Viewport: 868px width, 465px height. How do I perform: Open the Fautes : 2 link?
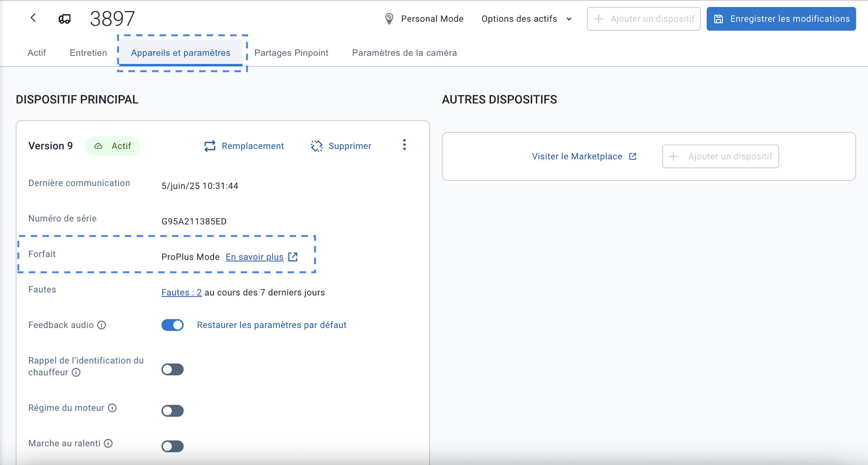coord(182,292)
